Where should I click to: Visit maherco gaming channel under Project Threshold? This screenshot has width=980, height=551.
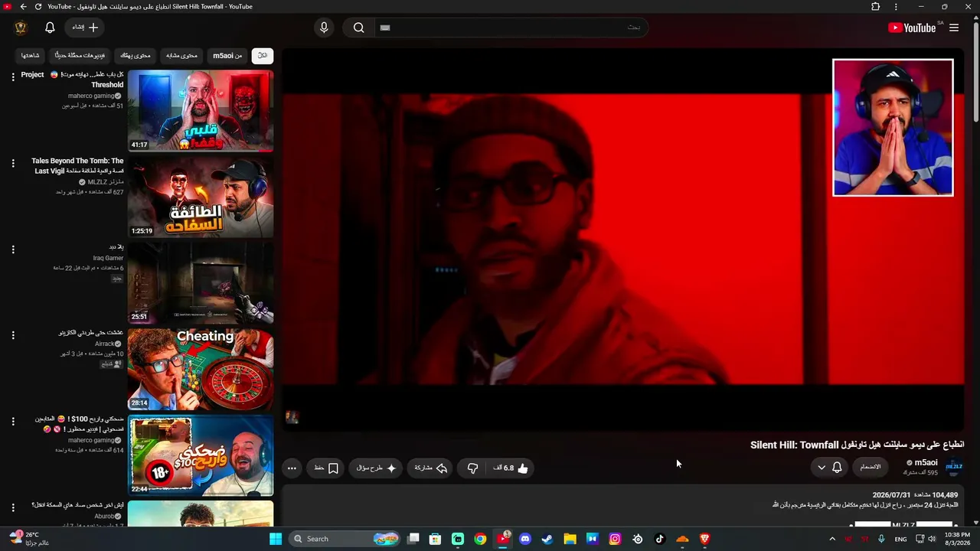pos(91,96)
